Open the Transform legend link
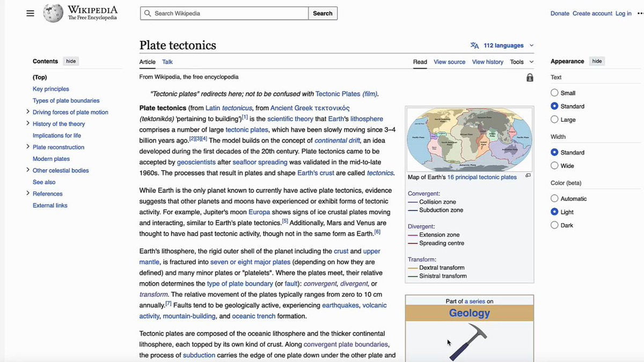This screenshot has height=362, width=644. pos(422,260)
